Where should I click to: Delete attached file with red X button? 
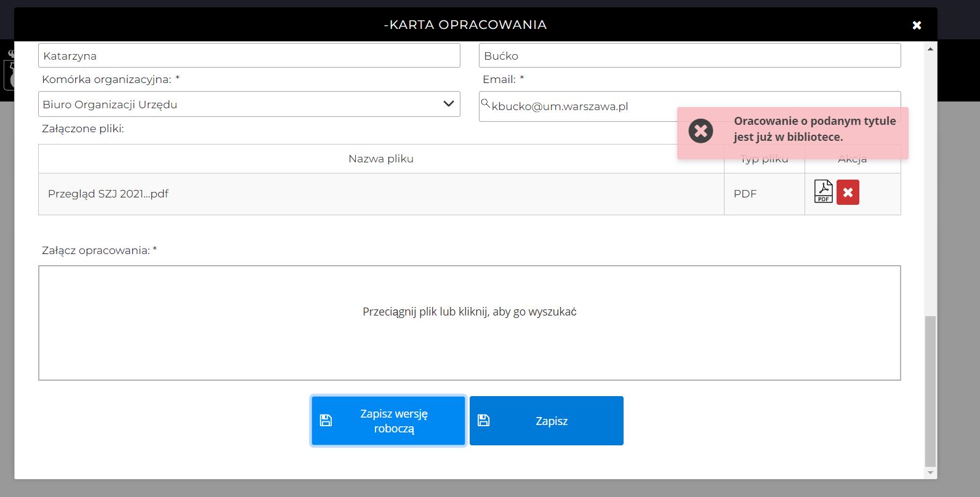(x=848, y=193)
